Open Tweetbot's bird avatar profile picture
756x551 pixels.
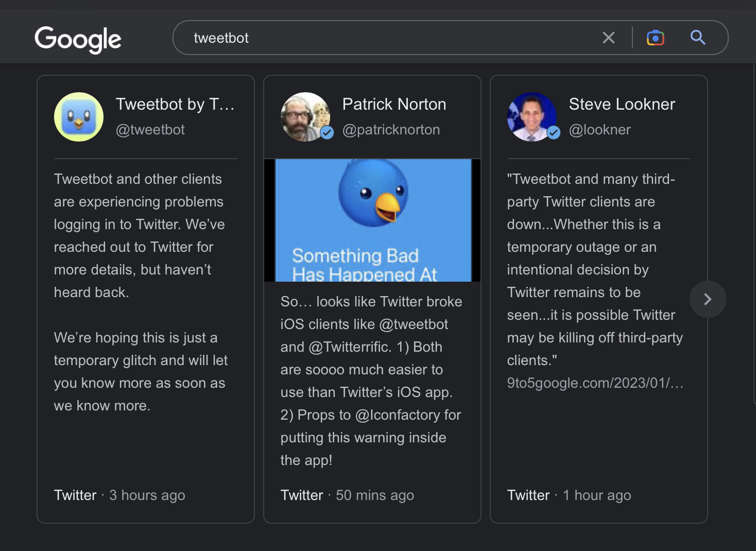click(79, 117)
